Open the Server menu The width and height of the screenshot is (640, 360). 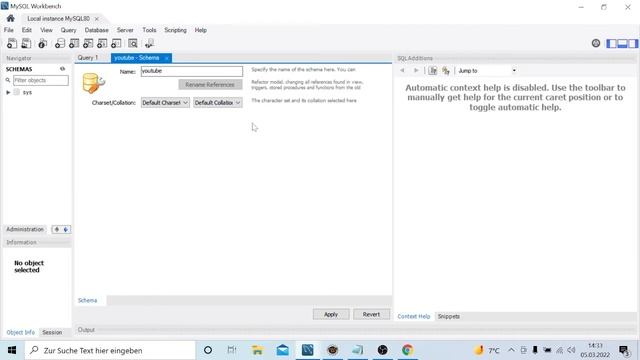[x=125, y=30]
